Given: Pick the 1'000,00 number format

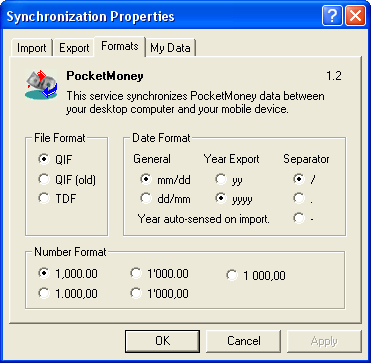Looking at the screenshot, I should click(159, 293).
